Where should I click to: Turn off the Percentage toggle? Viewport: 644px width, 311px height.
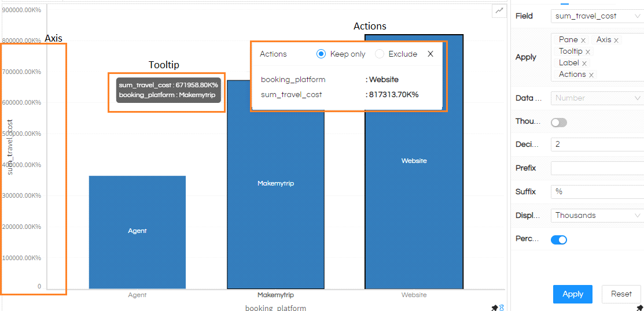tap(558, 240)
